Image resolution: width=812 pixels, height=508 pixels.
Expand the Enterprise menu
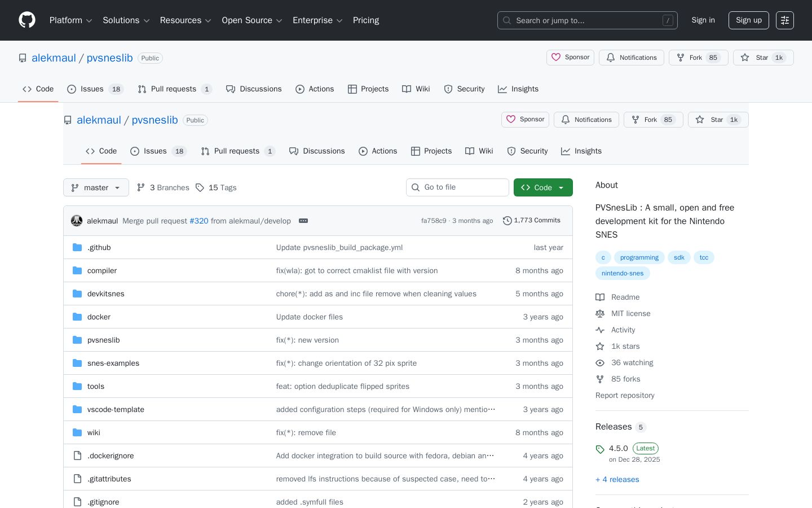(317, 20)
